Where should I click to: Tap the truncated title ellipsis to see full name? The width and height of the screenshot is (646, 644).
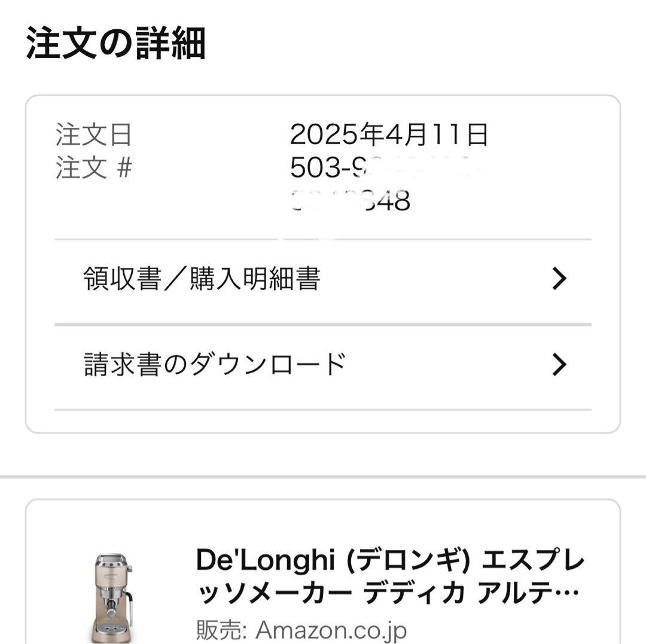567,591
